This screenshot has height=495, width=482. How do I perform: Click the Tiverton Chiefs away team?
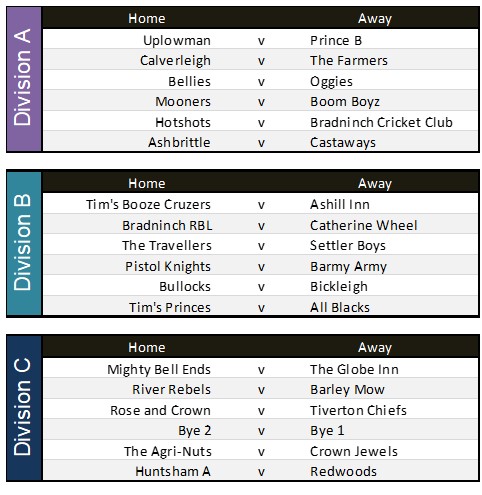click(x=358, y=410)
